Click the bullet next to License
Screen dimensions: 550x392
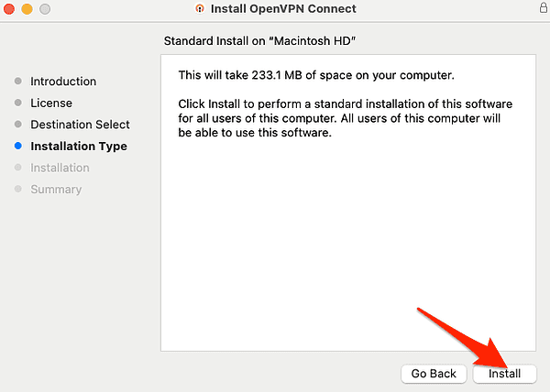[17, 103]
